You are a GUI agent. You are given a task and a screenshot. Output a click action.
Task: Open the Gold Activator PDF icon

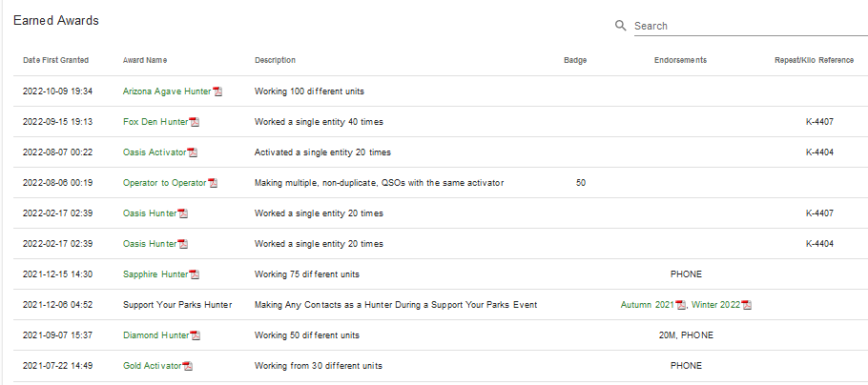point(188,366)
